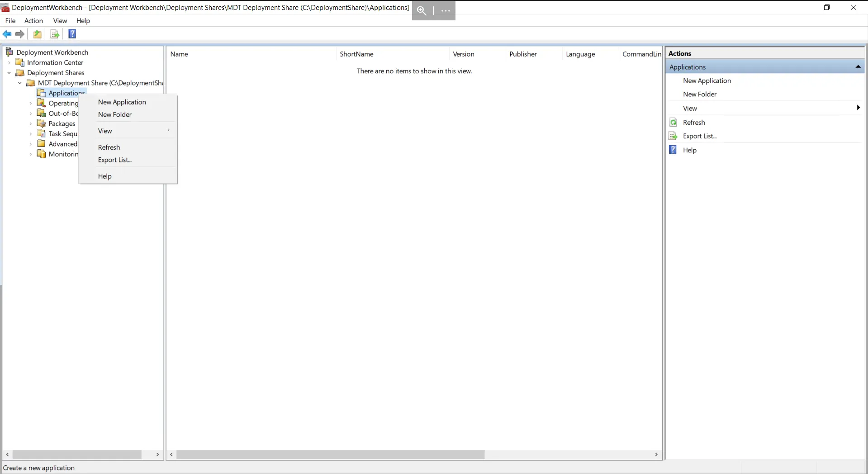Open the Action menu
868x474 pixels.
click(33, 20)
